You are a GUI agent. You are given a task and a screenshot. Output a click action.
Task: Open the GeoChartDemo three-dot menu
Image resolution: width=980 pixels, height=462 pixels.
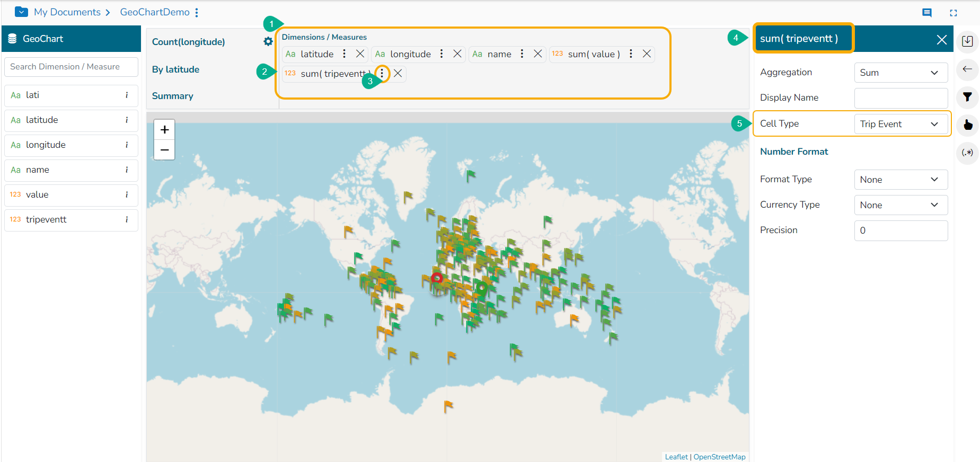(x=197, y=13)
